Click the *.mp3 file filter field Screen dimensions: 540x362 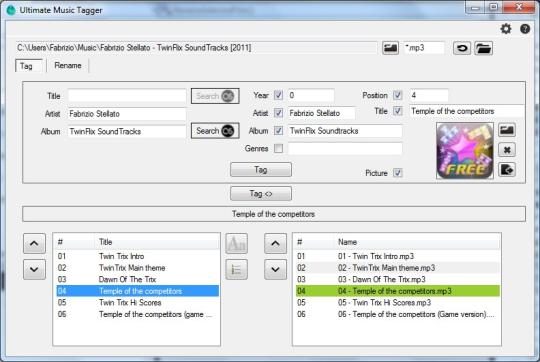coord(424,48)
